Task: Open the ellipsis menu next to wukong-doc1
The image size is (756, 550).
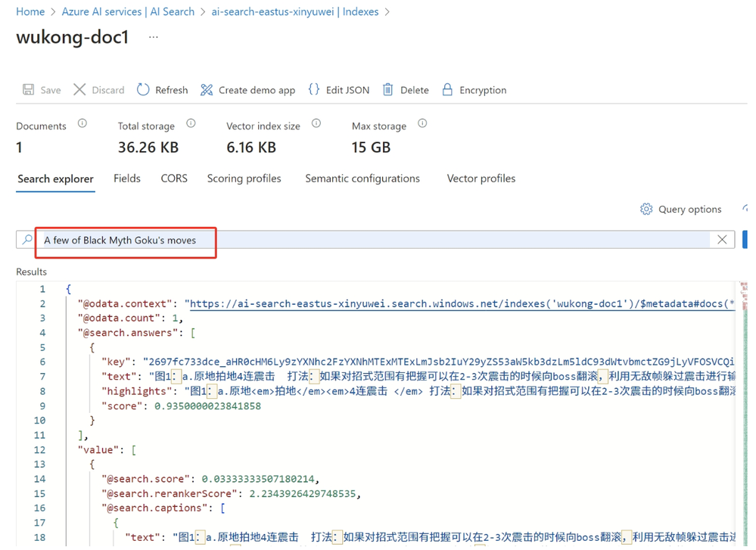Action: pos(154,37)
